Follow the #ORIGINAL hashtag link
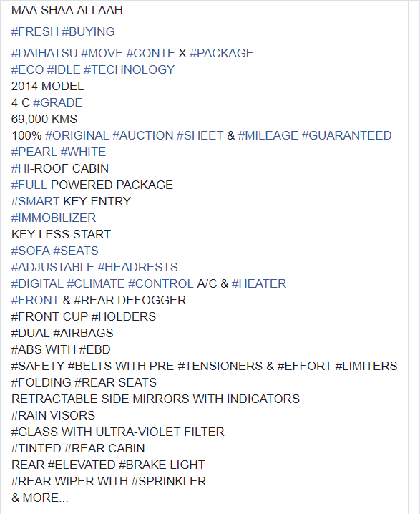420x514 pixels. [x=77, y=135]
